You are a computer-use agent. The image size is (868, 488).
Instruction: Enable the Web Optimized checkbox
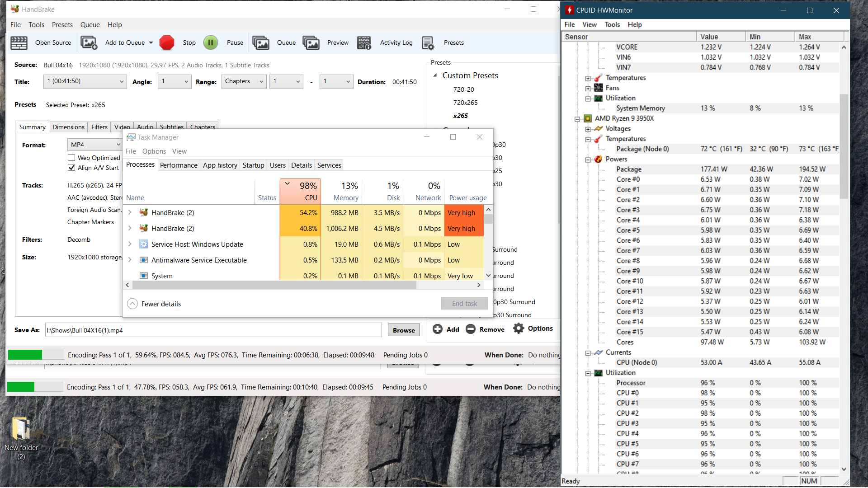(x=71, y=158)
